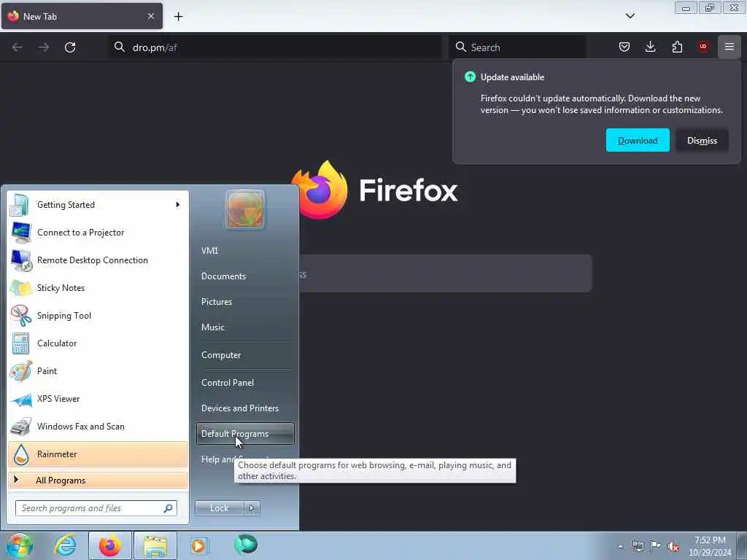Click the magnifier icon in Start search
This screenshot has width=747, height=560.
(168, 508)
